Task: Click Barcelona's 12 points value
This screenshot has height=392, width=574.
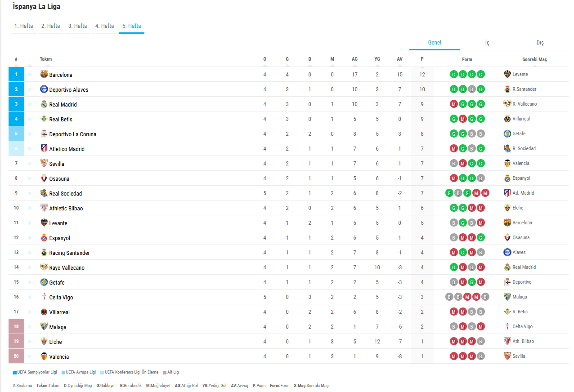Action: tap(422, 75)
